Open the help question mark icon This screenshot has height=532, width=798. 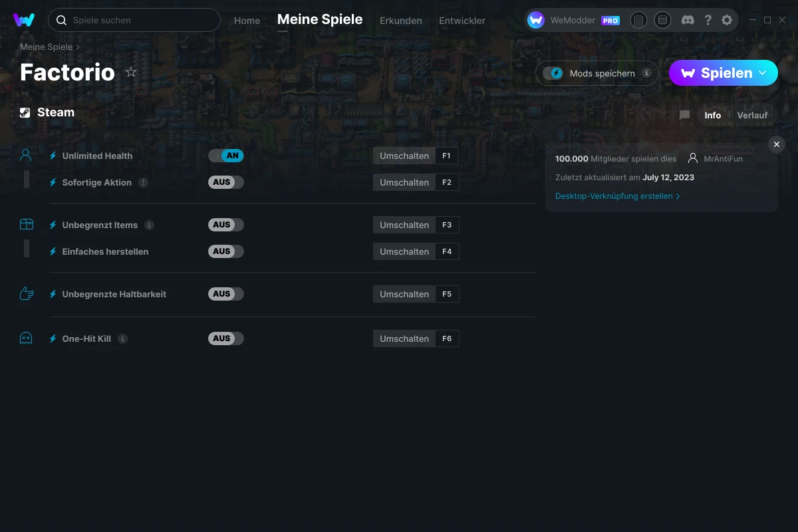click(x=708, y=20)
